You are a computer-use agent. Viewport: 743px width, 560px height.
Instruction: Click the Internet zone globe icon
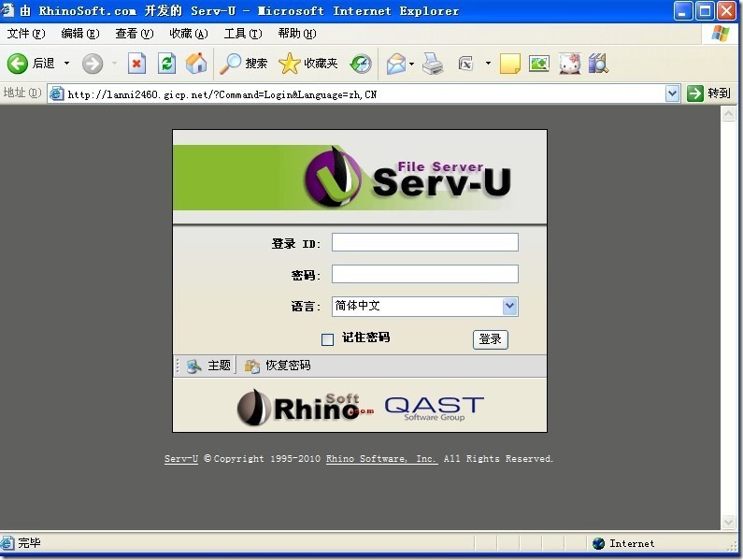click(598, 543)
